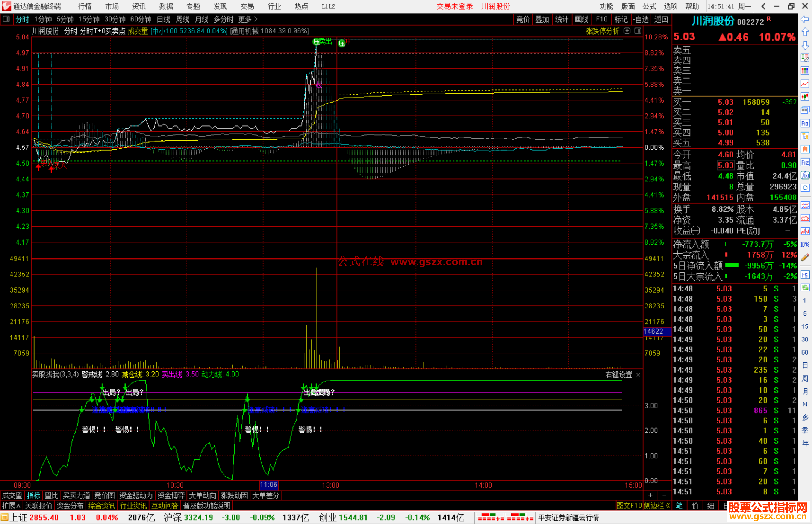Screen dimensions: 812x524
Task: Click the f(x) formula icon in sidebar
Action: [805, 175]
